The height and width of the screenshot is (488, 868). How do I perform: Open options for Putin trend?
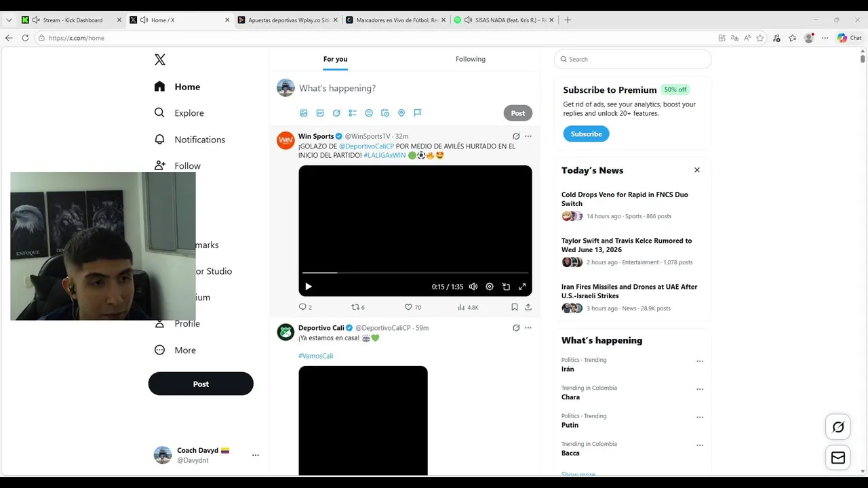[700, 418]
